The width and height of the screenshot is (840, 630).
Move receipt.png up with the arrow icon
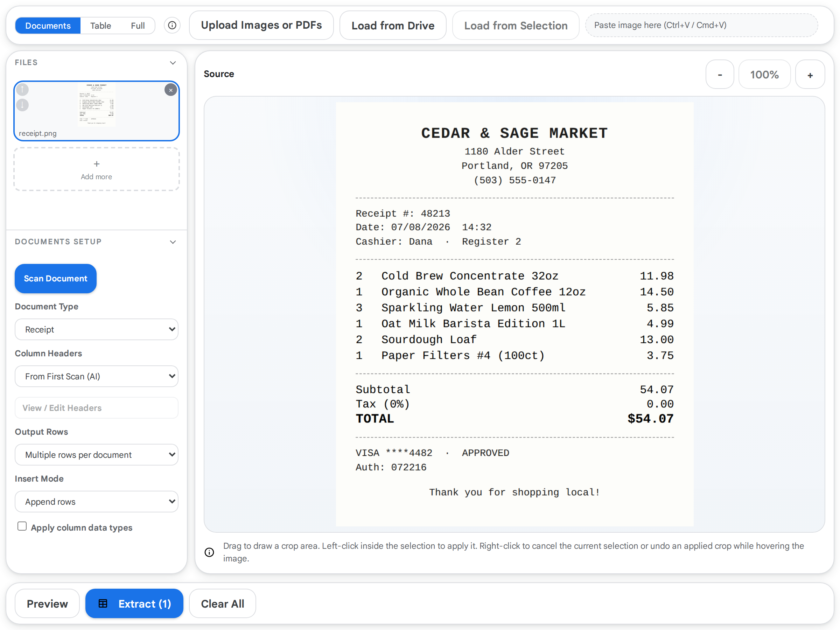tap(22, 90)
